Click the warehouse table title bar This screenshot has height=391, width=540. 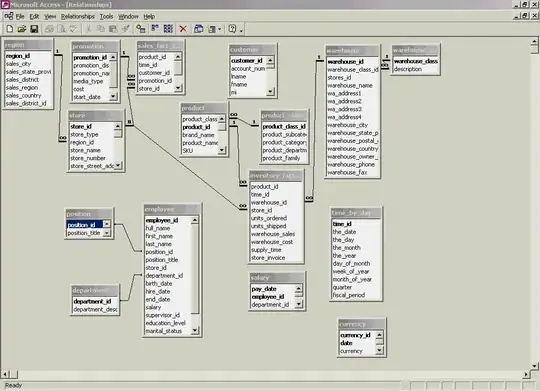tap(352, 51)
